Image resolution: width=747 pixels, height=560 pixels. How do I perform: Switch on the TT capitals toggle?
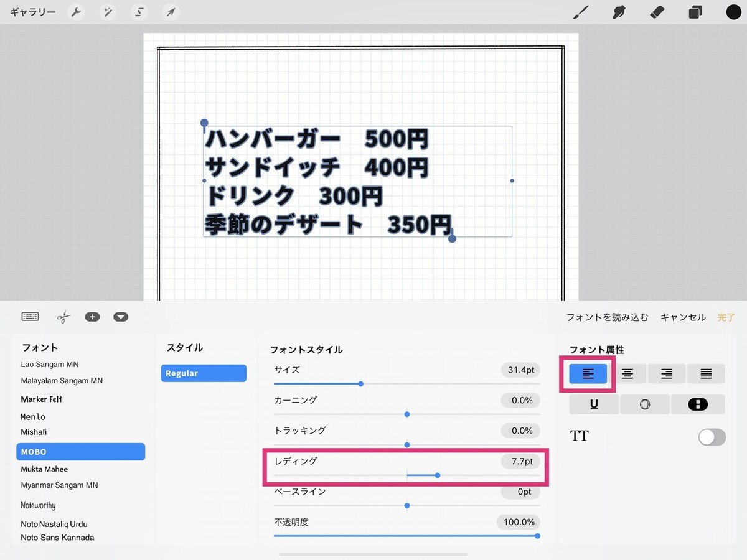712,437
